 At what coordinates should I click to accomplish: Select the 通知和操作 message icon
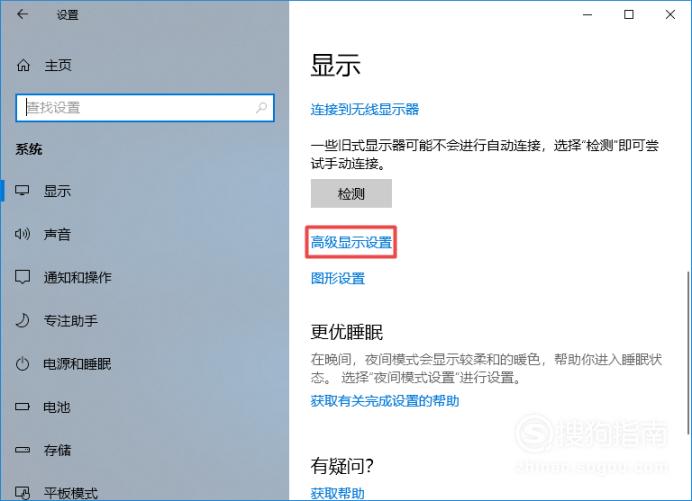pyautogui.click(x=22, y=277)
